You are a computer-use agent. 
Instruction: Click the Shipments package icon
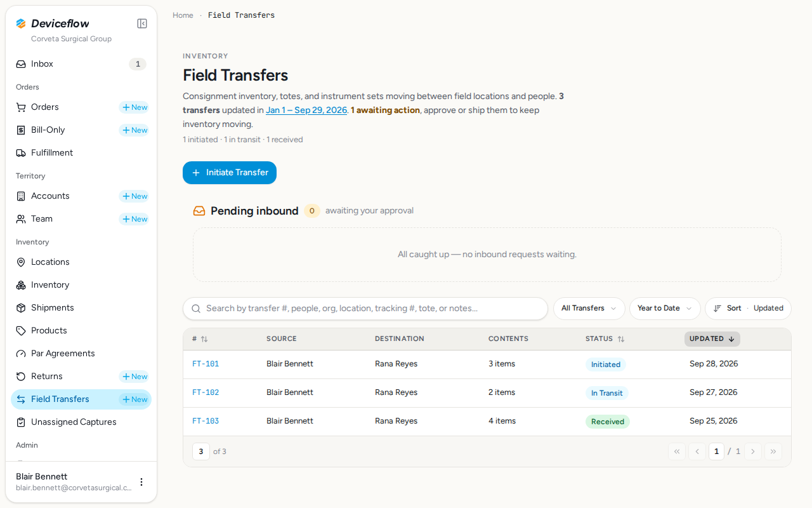click(21, 308)
